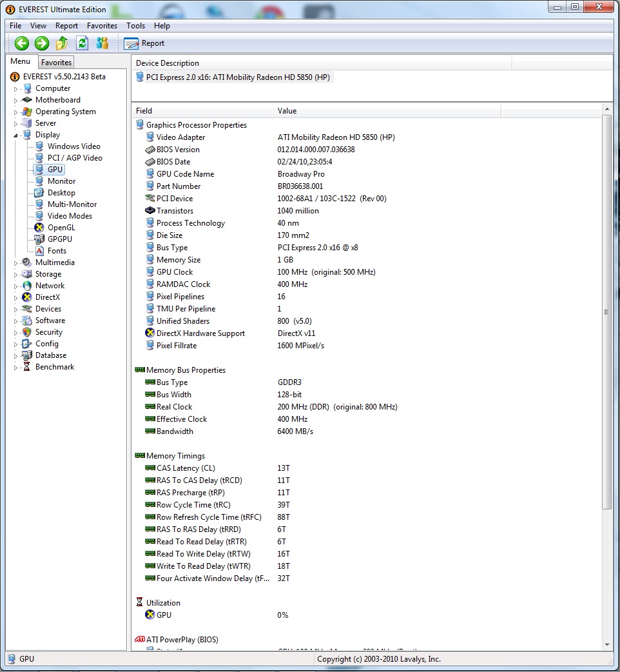The height and width of the screenshot is (672, 620).
Task: Open the View menu
Action: [38, 26]
